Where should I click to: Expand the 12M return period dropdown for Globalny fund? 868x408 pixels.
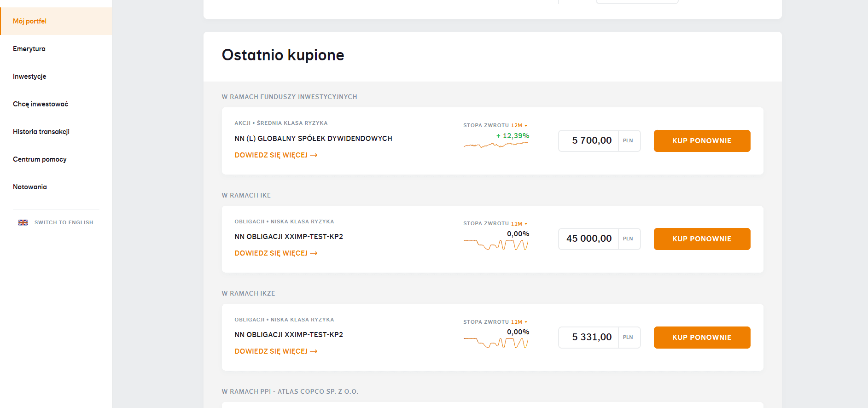[518, 125]
